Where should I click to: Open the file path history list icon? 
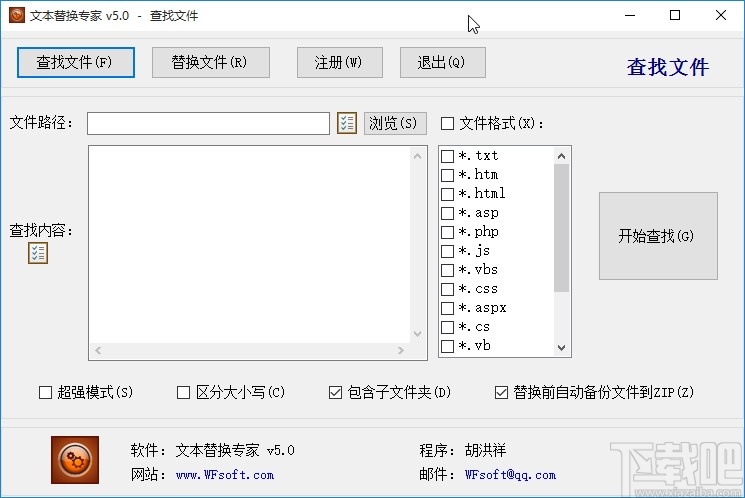click(x=347, y=123)
